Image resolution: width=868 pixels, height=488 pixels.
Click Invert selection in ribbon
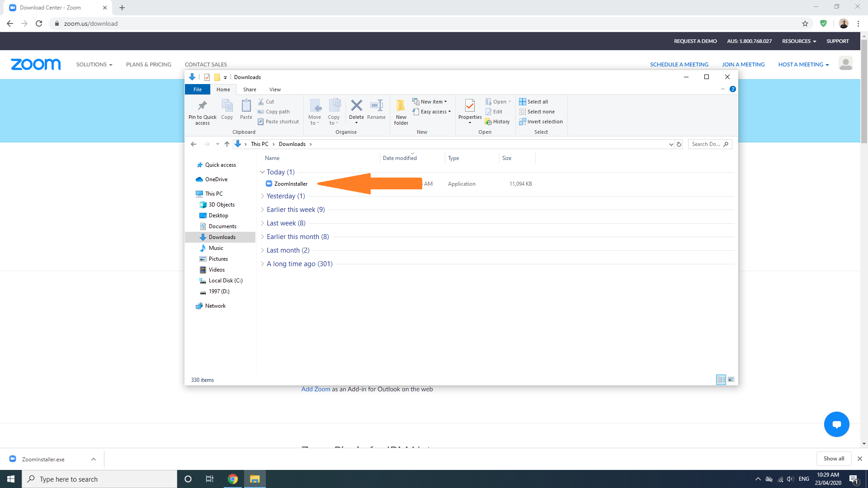point(541,122)
